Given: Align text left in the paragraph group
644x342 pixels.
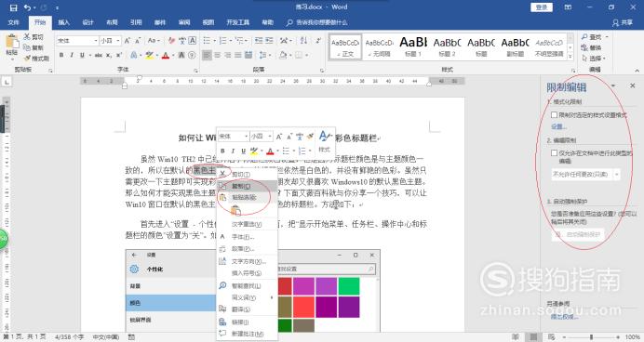Looking at the screenshot, I should [x=207, y=55].
